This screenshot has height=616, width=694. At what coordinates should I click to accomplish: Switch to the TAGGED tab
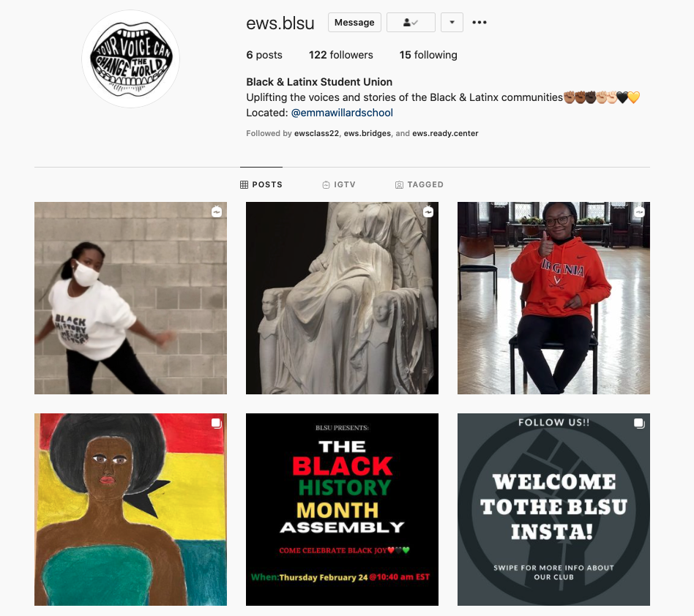(419, 184)
